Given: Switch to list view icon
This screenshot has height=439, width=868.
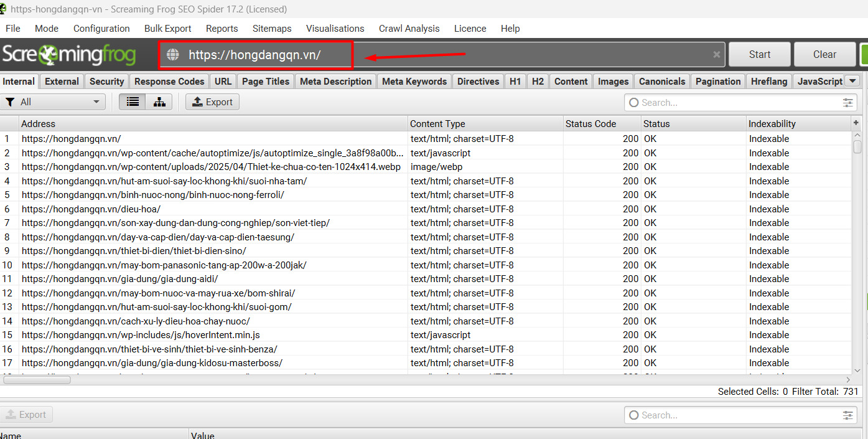Looking at the screenshot, I should click(133, 102).
